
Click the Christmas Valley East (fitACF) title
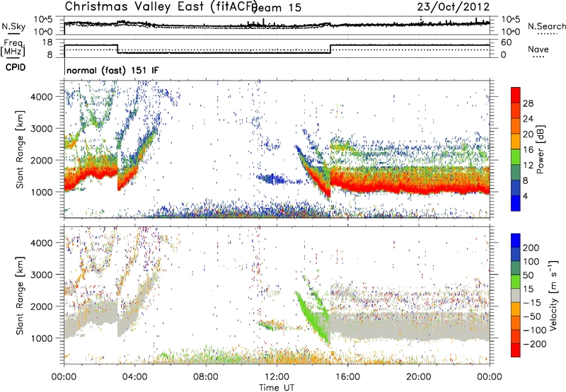coord(161,6)
